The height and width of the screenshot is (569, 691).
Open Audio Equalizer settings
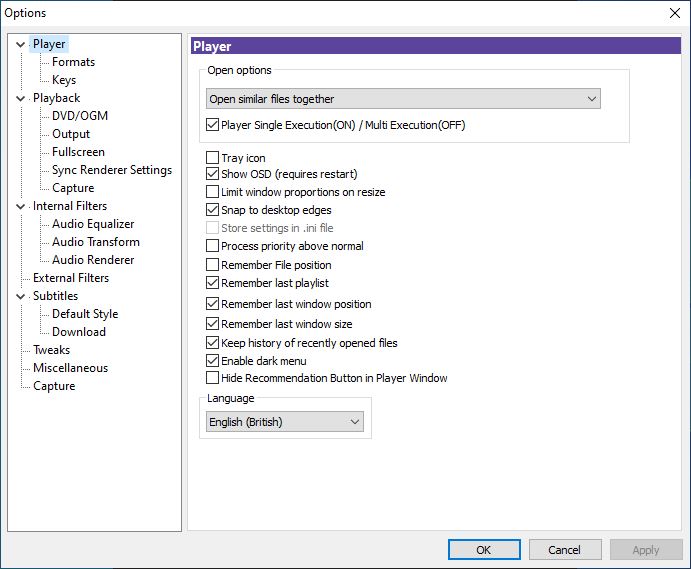click(x=93, y=224)
